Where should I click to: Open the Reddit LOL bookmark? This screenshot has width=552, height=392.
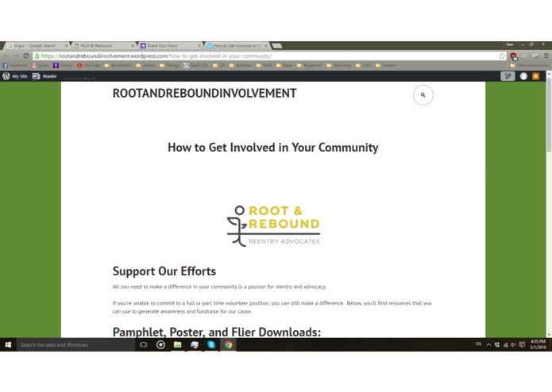coord(195,65)
